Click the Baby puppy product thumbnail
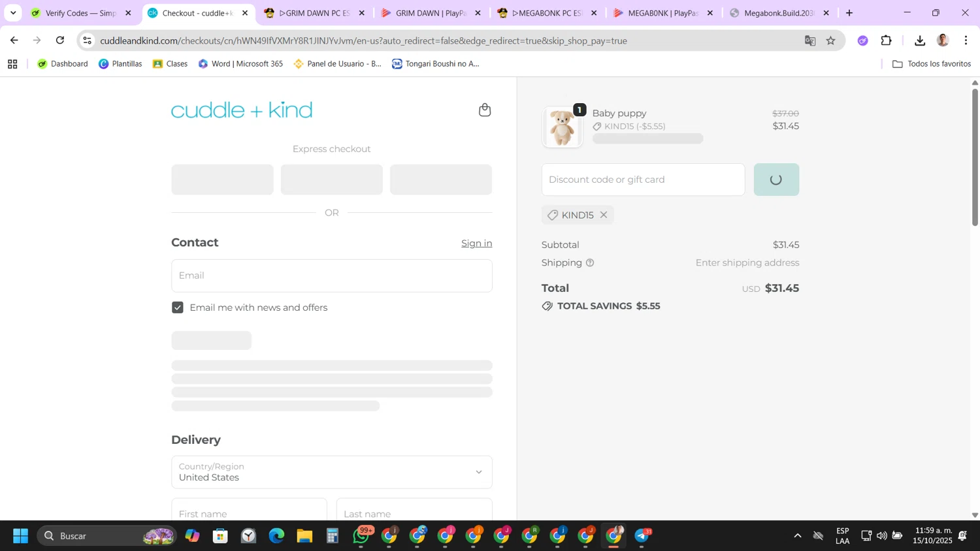 [563, 127]
